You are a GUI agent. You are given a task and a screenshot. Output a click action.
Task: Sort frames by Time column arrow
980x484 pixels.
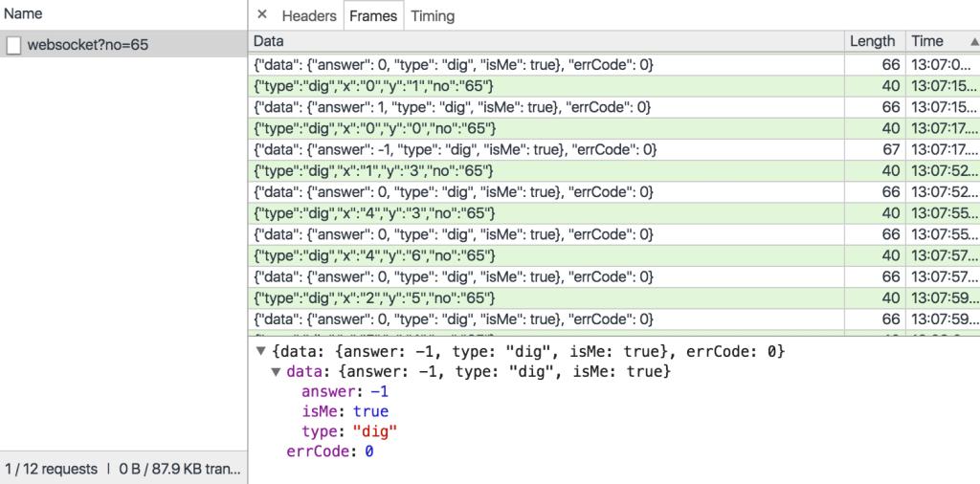coord(974,41)
